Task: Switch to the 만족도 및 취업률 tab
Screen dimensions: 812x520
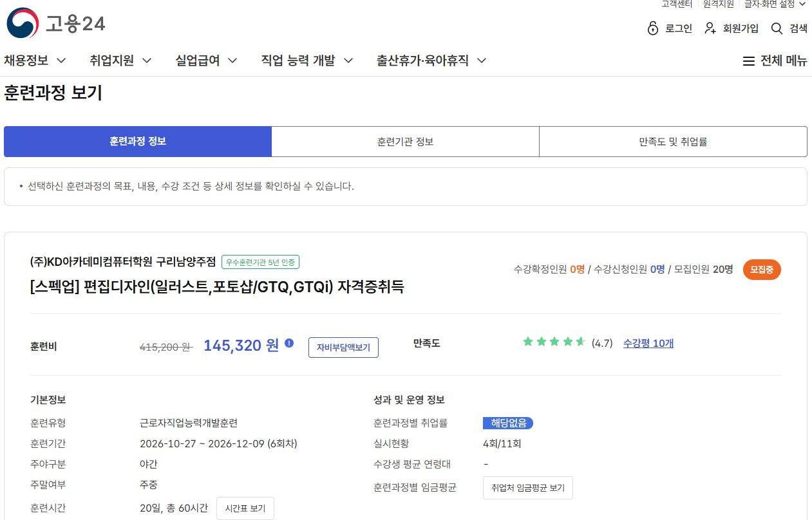Action: (673, 142)
